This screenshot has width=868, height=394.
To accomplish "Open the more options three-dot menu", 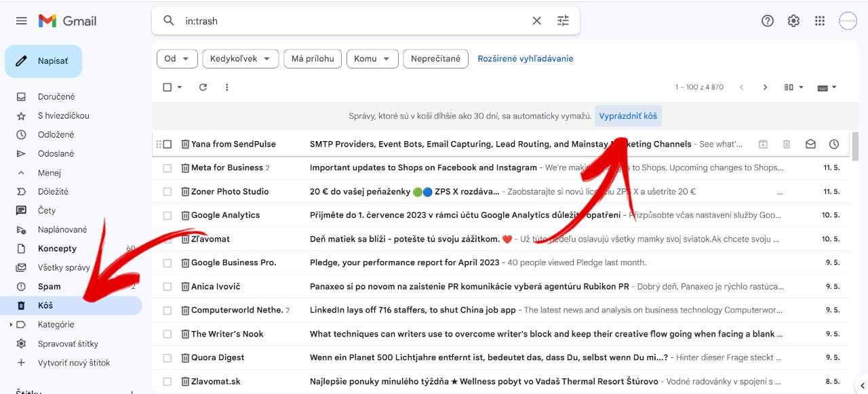I will [x=226, y=87].
